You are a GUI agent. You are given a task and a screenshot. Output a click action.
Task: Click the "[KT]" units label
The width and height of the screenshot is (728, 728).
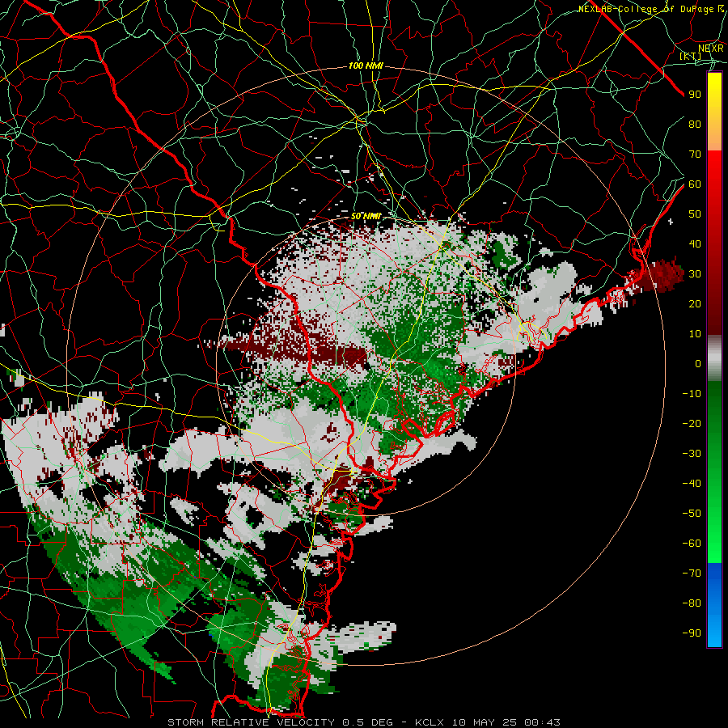(x=691, y=56)
